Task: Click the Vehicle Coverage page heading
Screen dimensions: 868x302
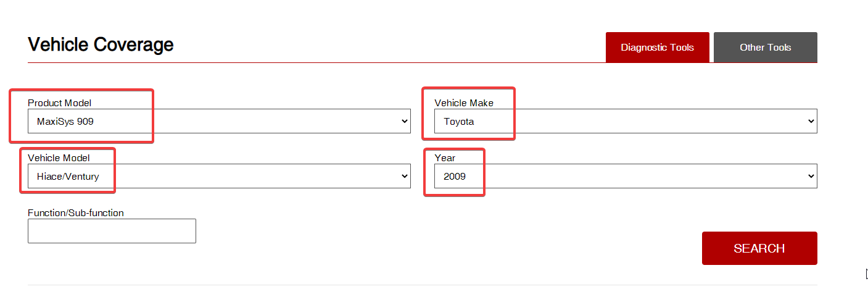Action: pyautogui.click(x=101, y=44)
